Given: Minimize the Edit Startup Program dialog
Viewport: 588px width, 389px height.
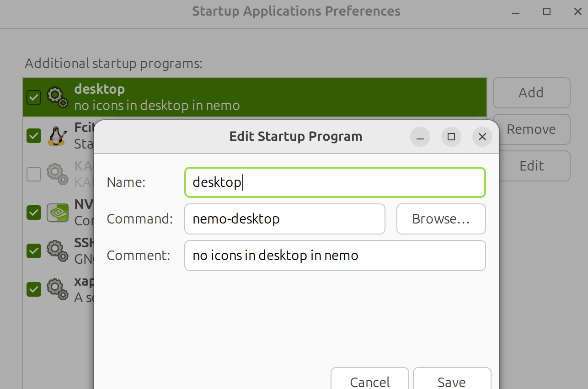Looking at the screenshot, I should pyautogui.click(x=420, y=137).
